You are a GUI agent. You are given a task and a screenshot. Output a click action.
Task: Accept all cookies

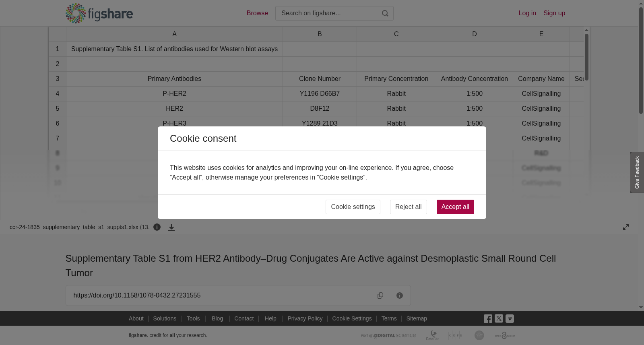[x=455, y=207]
